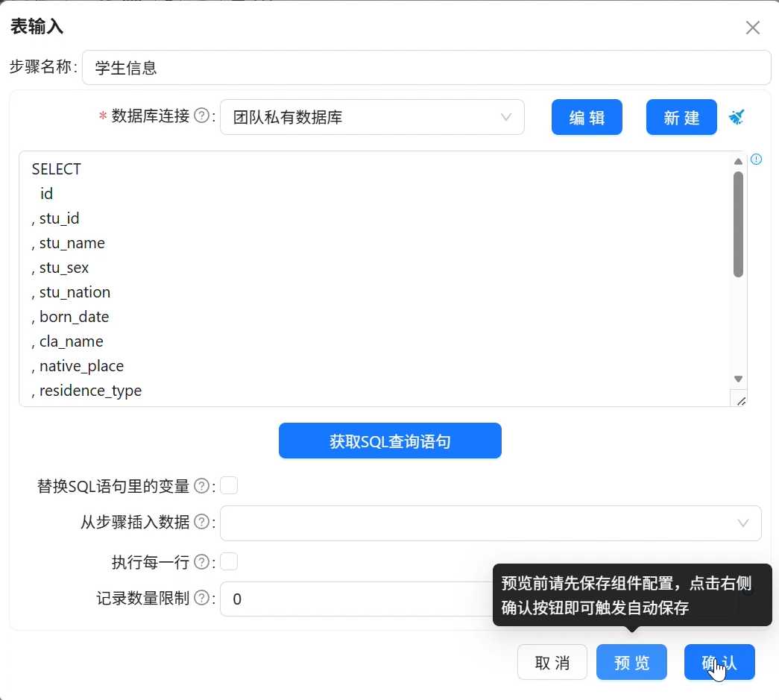The height and width of the screenshot is (700, 779).
Task: Click the 编辑 button
Action: (x=587, y=117)
